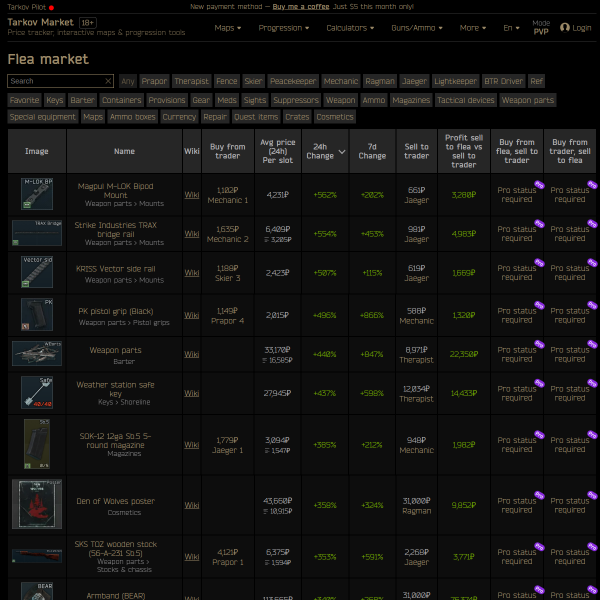Open Den of Wolves poster image
The height and width of the screenshot is (600, 600).
click(37, 504)
